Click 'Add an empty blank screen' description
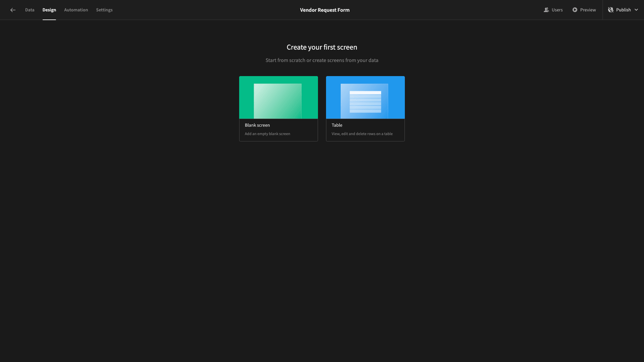644x362 pixels. coord(267,134)
